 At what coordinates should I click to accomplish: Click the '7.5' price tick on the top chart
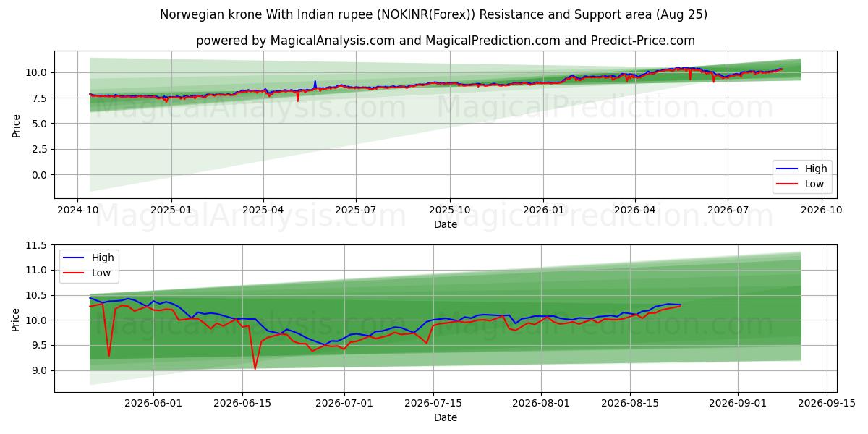click(41, 98)
